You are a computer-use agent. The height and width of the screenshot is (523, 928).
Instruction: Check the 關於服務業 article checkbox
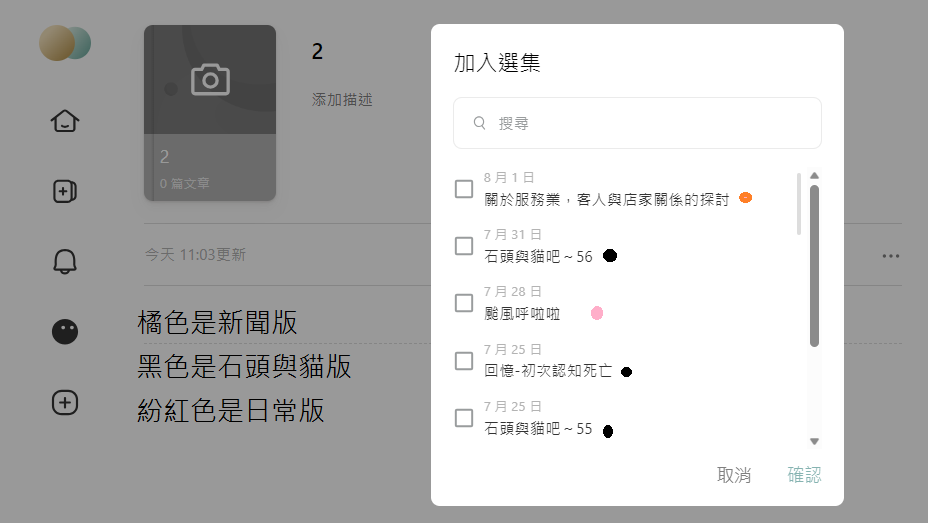[x=464, y=189]
